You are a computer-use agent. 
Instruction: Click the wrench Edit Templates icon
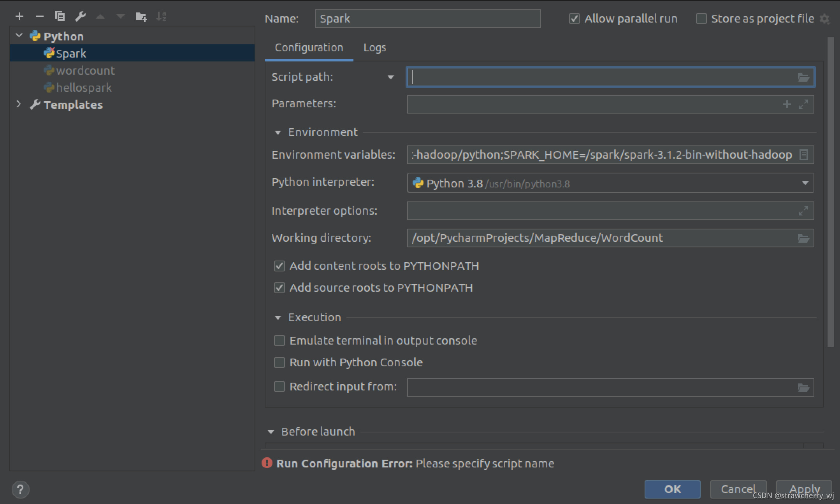80,16
